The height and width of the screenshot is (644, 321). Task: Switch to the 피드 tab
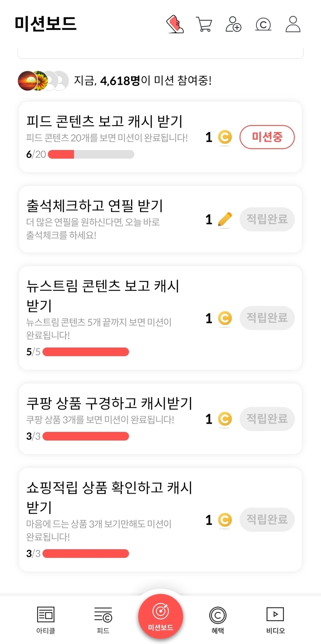[103, 620]
